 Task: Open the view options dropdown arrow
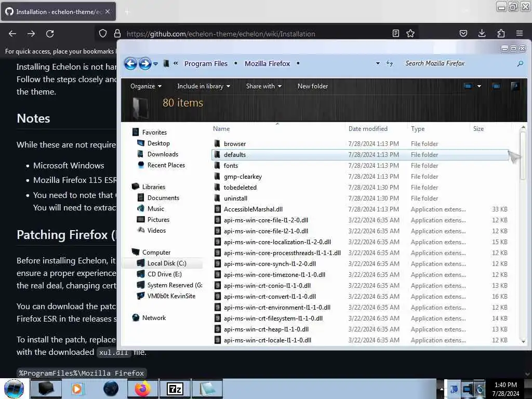point(479,86)
